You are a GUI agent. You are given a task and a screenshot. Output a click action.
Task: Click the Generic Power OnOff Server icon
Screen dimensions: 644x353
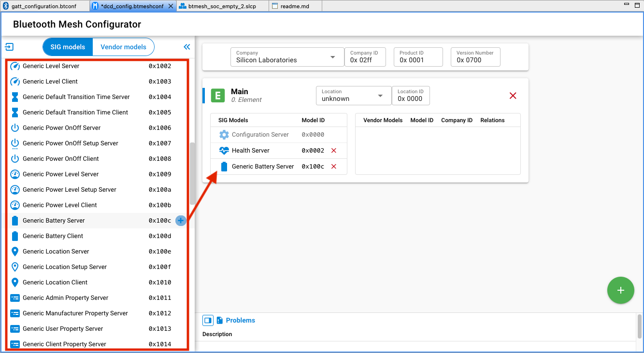click(x=15, y=128)
